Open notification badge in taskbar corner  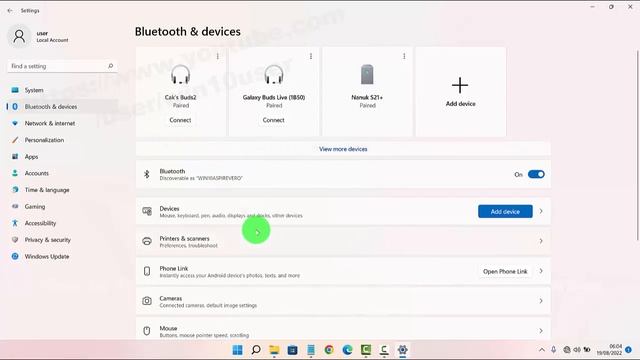(629, 350)
